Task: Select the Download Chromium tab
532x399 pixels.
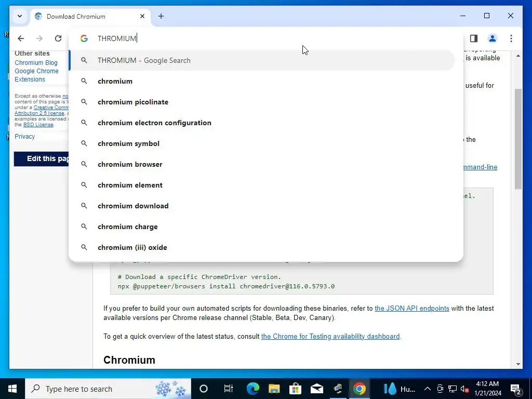Action: [x=91, y=16]
